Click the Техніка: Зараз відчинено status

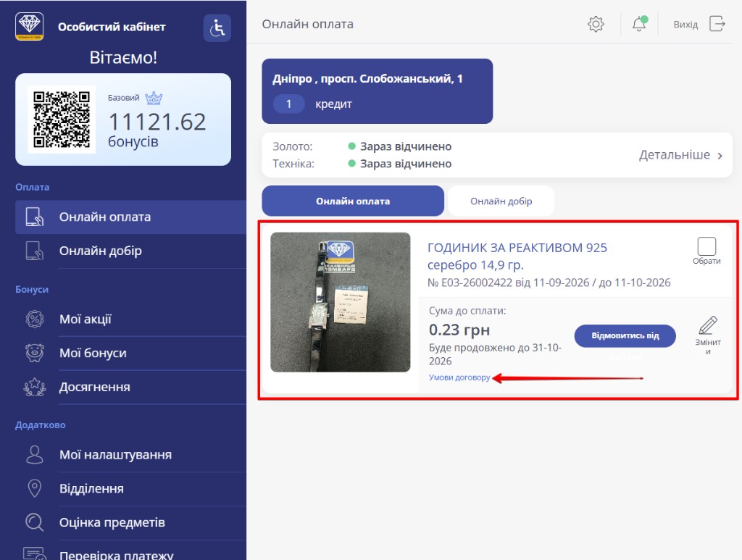[x=362, y=164]
